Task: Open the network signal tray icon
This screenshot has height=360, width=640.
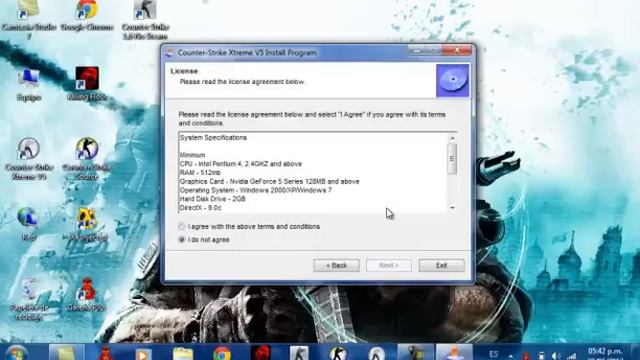Action: (x=571, y=356)
